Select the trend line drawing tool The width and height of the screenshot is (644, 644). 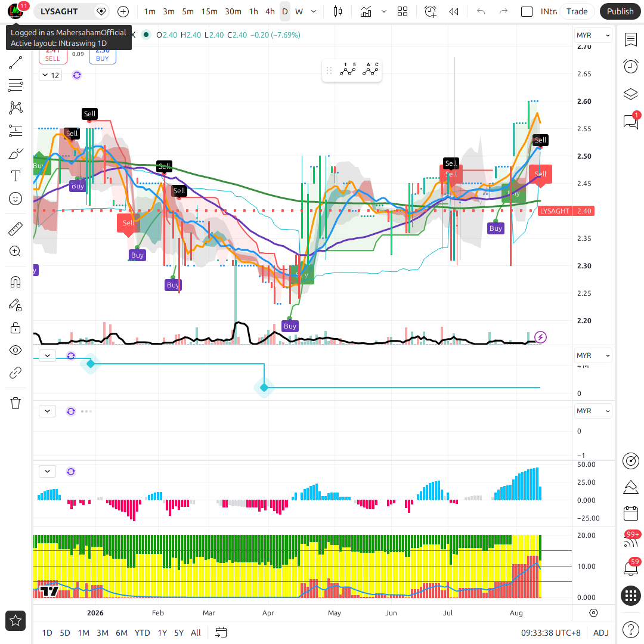click(16, 63)
